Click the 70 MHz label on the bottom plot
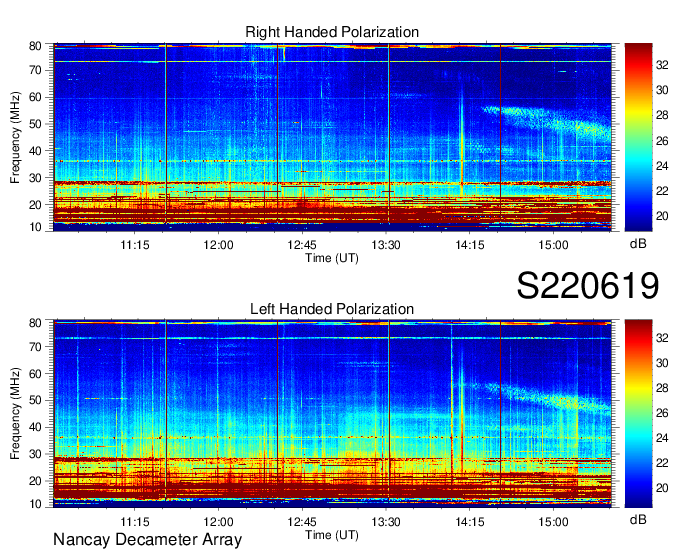Viewport: 680px width, 552px height. click(x=35, y=347)
